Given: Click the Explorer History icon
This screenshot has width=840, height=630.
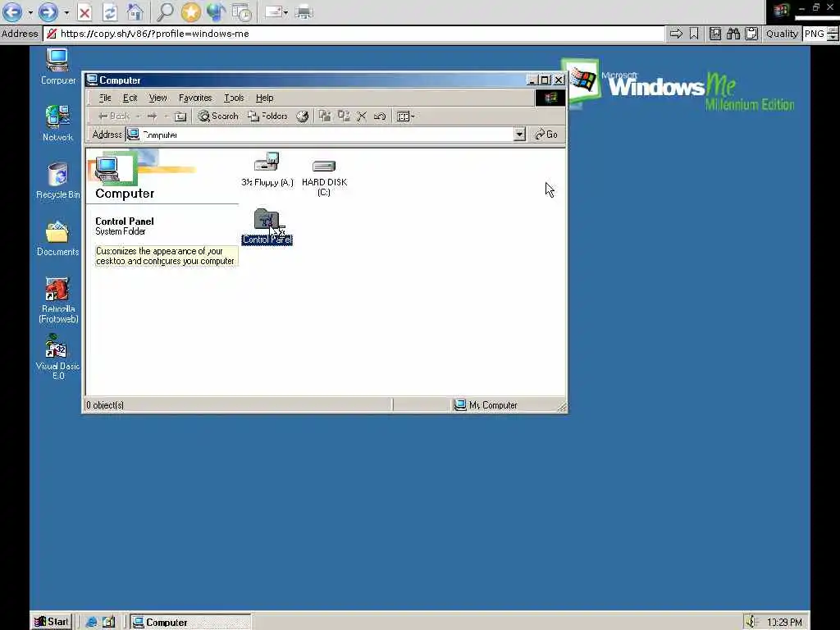Looking at the screenshot, I should tap(302, 116).
